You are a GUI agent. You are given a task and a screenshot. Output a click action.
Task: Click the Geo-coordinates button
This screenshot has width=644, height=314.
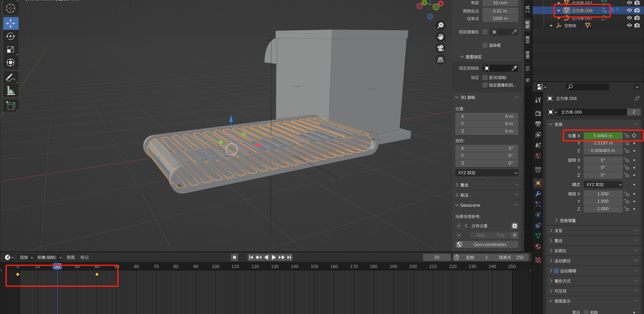pyautogui.click(x=490, y=245)
